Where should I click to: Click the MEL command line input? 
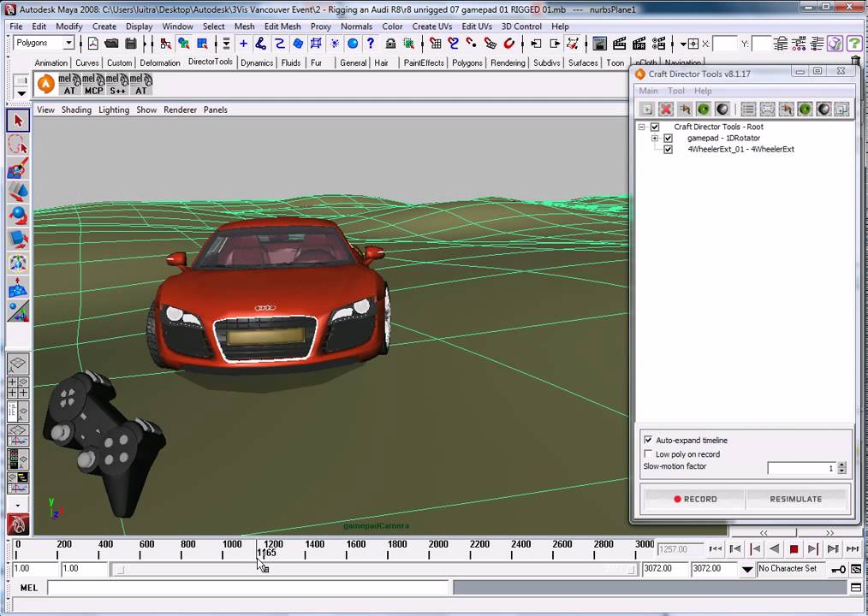coord(248,587)
